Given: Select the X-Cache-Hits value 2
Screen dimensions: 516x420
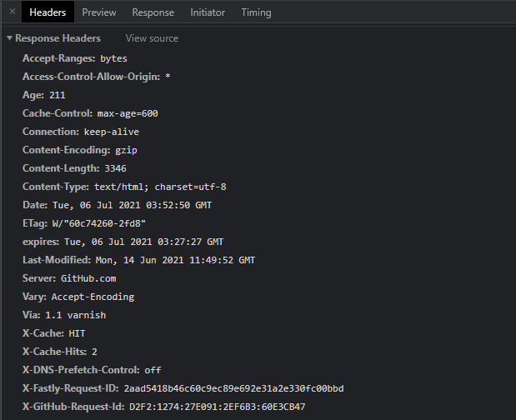Looking at the screenshot, I should [94, 352].
